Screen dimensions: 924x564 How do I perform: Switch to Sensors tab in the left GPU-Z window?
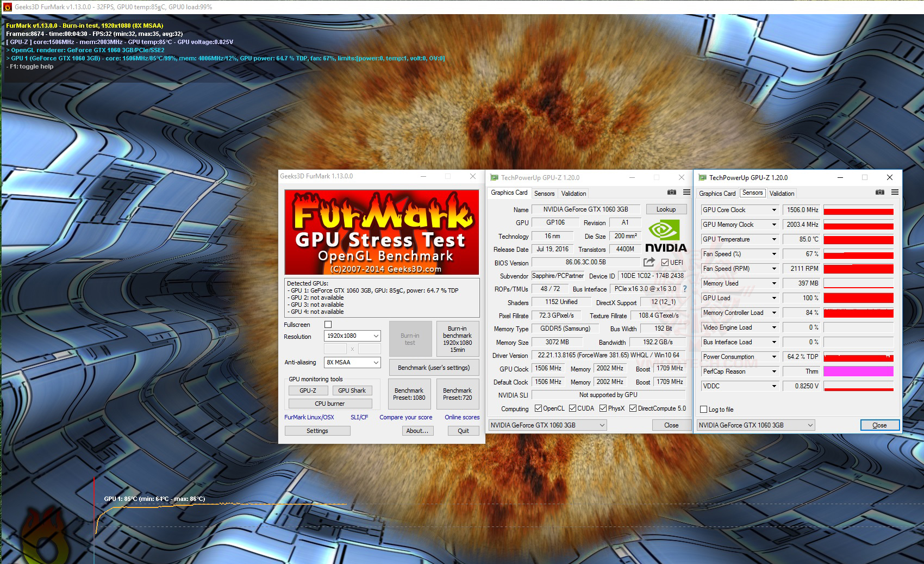(544, 194)
